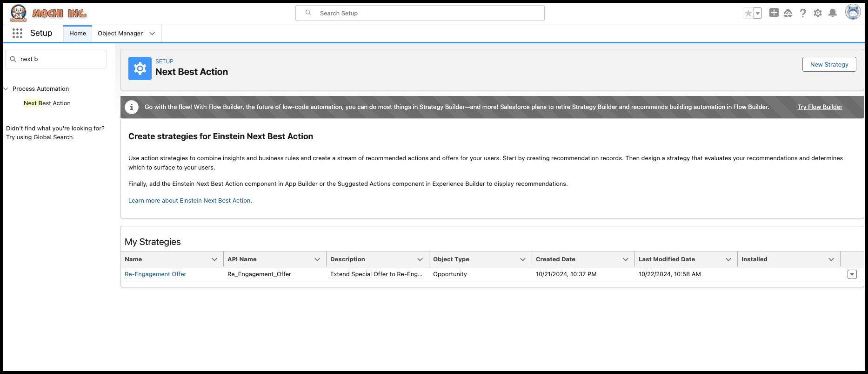The height and width of the screenshot is (374, 868).
Task: Open the Last Modified Date column menu chevron
Action: (x=728, y=259)
